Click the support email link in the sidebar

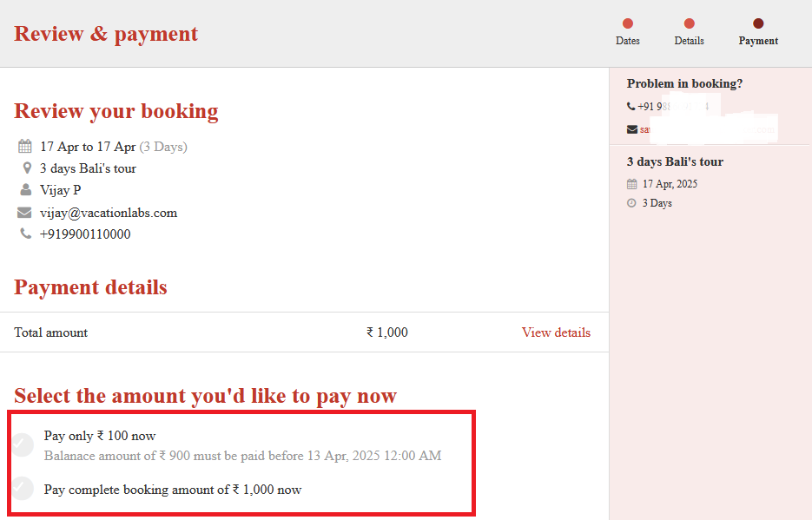pyautogui.click(x=705, y=129)
